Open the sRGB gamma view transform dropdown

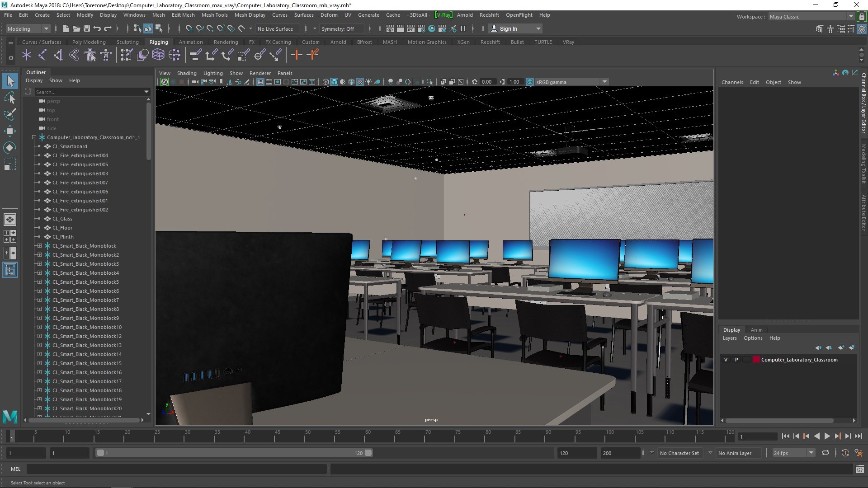572,82
